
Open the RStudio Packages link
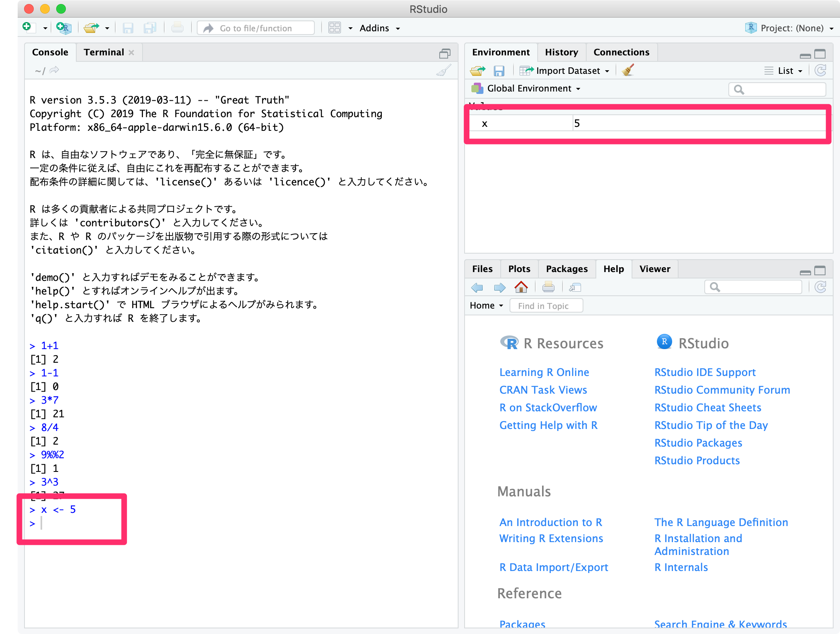click(698, 443)
